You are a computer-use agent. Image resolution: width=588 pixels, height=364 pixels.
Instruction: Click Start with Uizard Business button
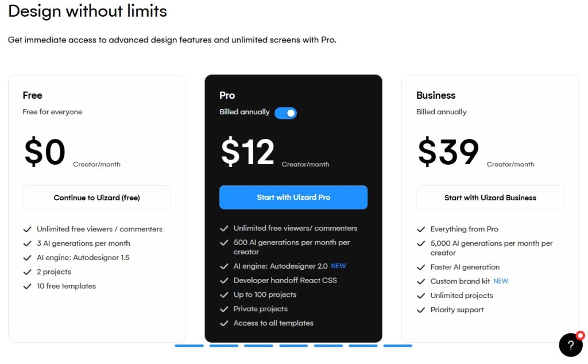coord(490,198)
